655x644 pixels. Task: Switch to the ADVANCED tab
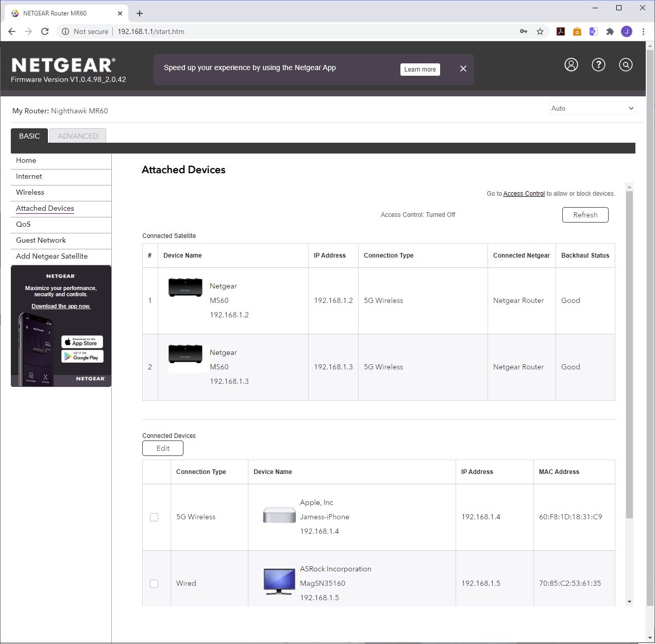coord(78,136)
